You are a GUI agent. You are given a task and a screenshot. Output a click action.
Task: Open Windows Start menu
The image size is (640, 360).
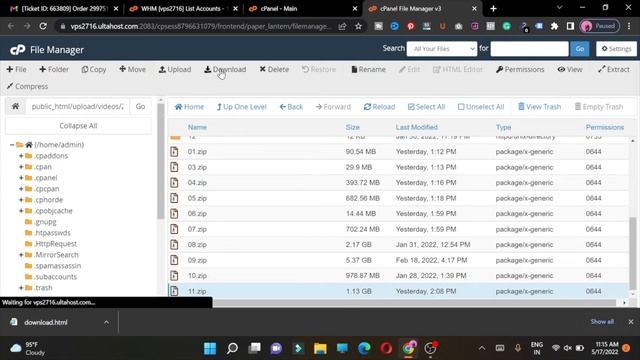click(210, 348)
